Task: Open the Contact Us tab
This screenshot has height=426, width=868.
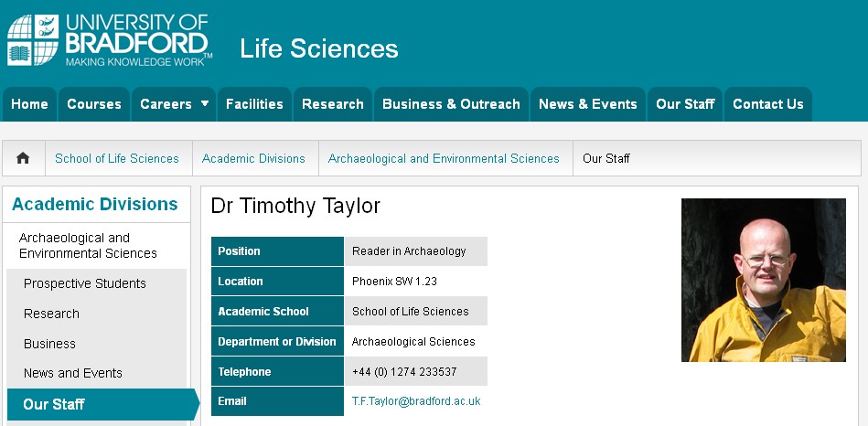Action: 768,104
